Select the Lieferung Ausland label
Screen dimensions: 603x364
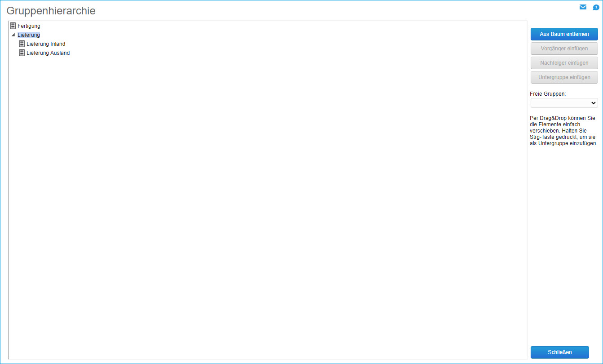(x=48, y=53)
